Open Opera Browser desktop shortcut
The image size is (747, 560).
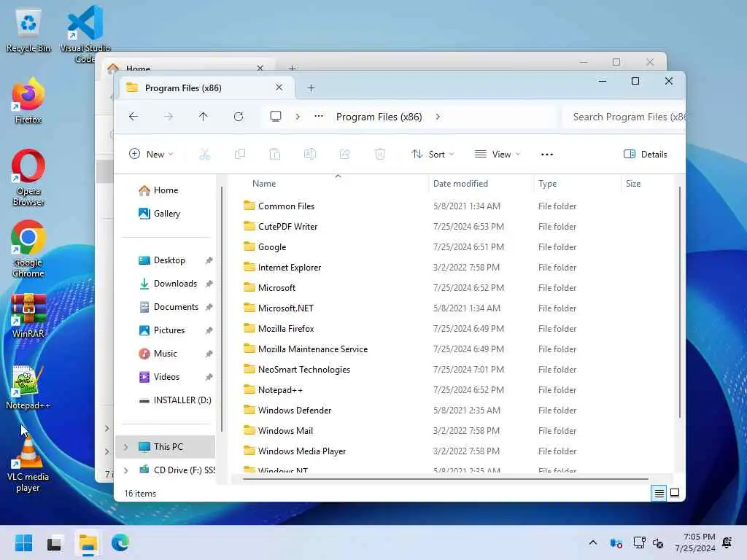point(28,178)
